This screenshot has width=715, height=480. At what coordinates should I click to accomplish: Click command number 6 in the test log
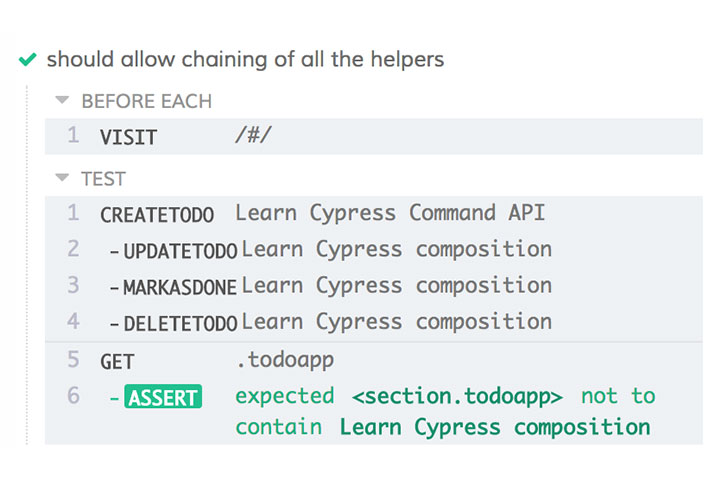[x=73, y=396]
